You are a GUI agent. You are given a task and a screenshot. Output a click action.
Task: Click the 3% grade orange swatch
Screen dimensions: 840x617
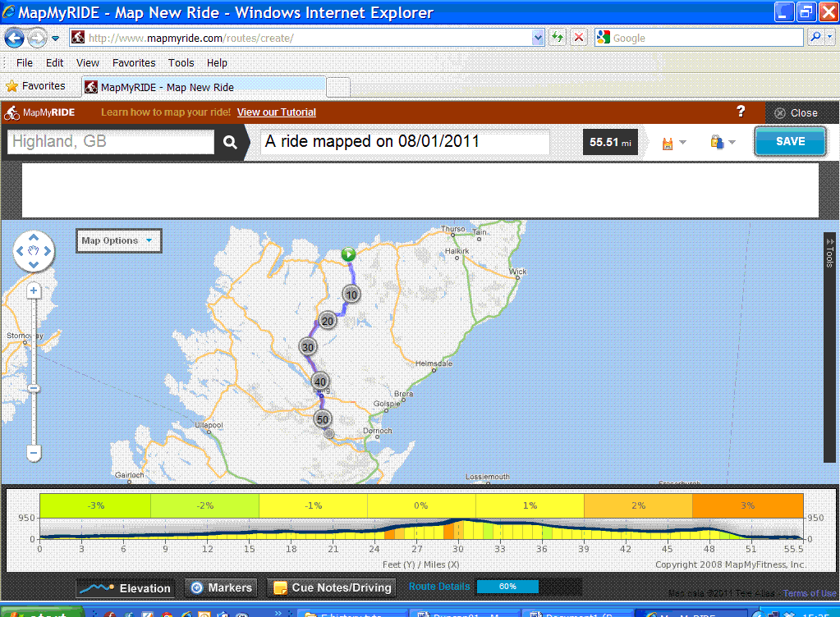(747, 505)
